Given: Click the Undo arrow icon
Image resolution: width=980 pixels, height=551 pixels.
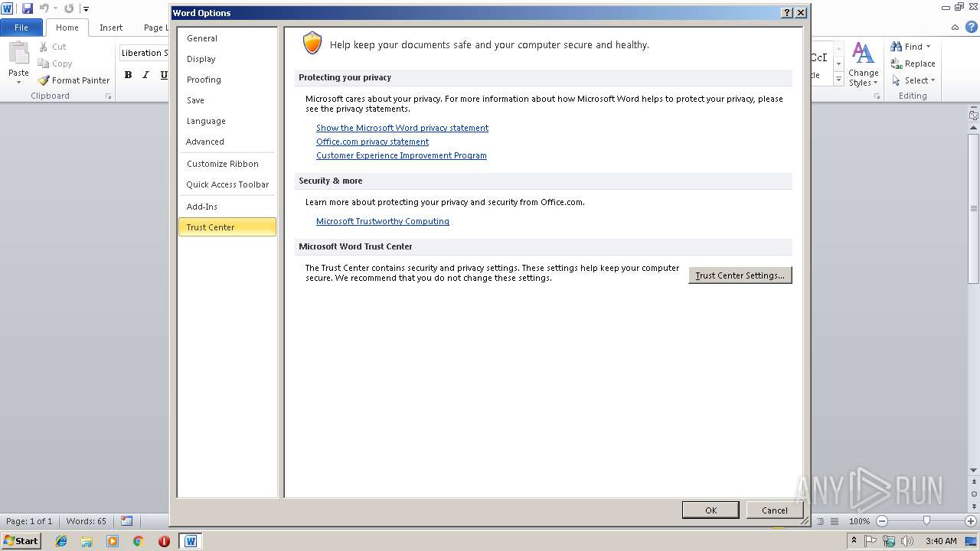Looking at the screenshot, I should (44, 8).
